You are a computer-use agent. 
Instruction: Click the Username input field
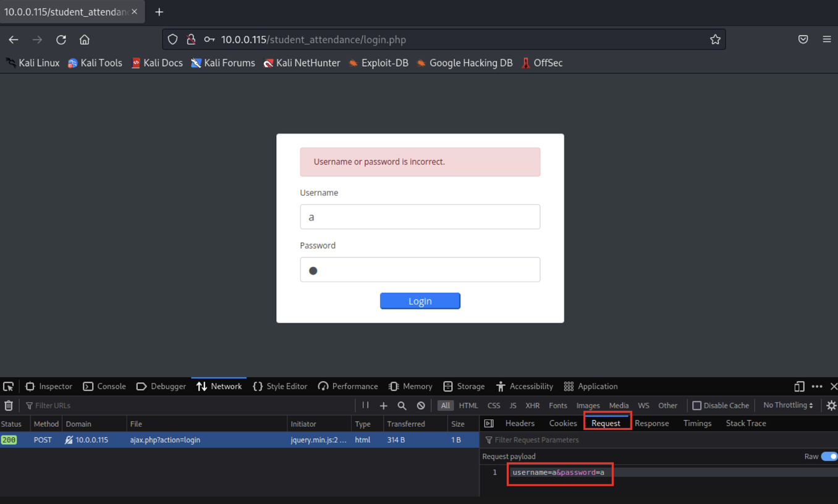pyautogui.click(x=420, y=217)
